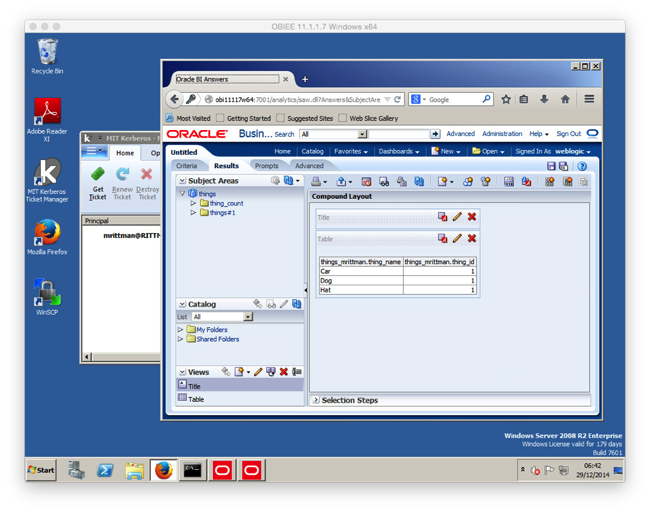Remove the Table view with red X
Viewport: 650px width, 512px height.
click(472, 238)
